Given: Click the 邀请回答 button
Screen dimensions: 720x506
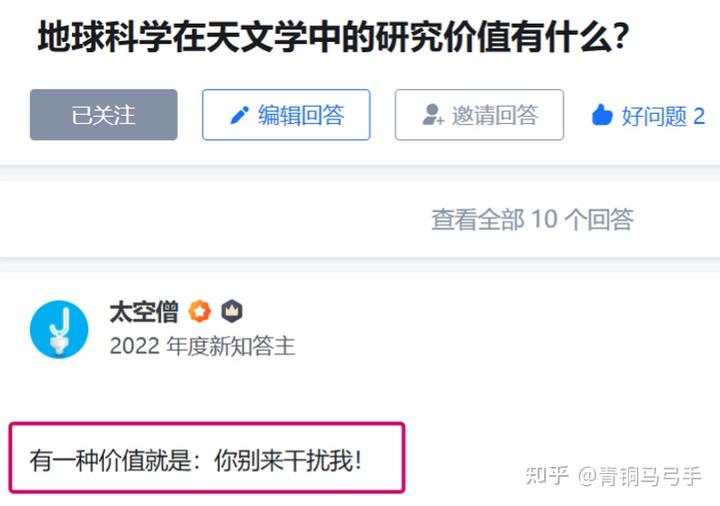Looking at the screenshot, I should 479,115.
